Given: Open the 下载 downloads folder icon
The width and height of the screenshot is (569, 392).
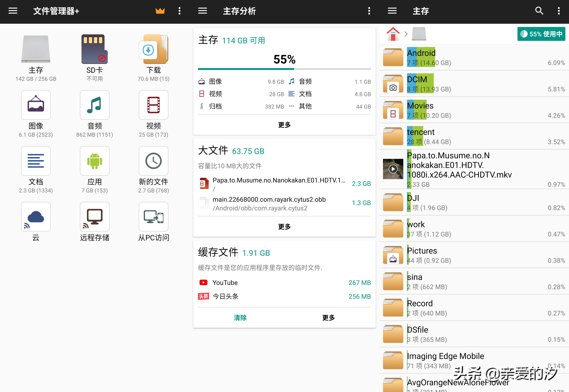Looking at the screenshot, I should coord(153,49).
